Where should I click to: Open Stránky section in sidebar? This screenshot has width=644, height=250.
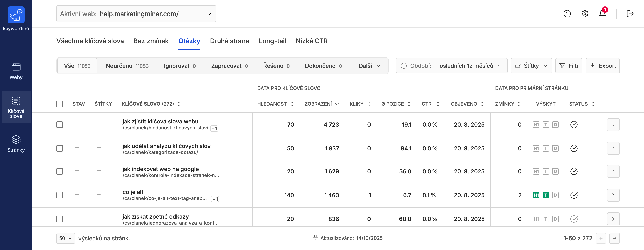click(16, 144)
